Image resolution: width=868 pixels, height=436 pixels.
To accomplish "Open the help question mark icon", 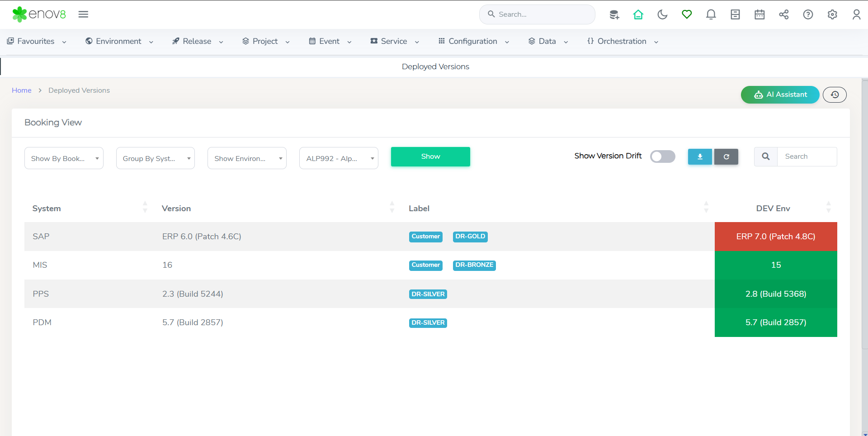I will (x=808, y=14).
